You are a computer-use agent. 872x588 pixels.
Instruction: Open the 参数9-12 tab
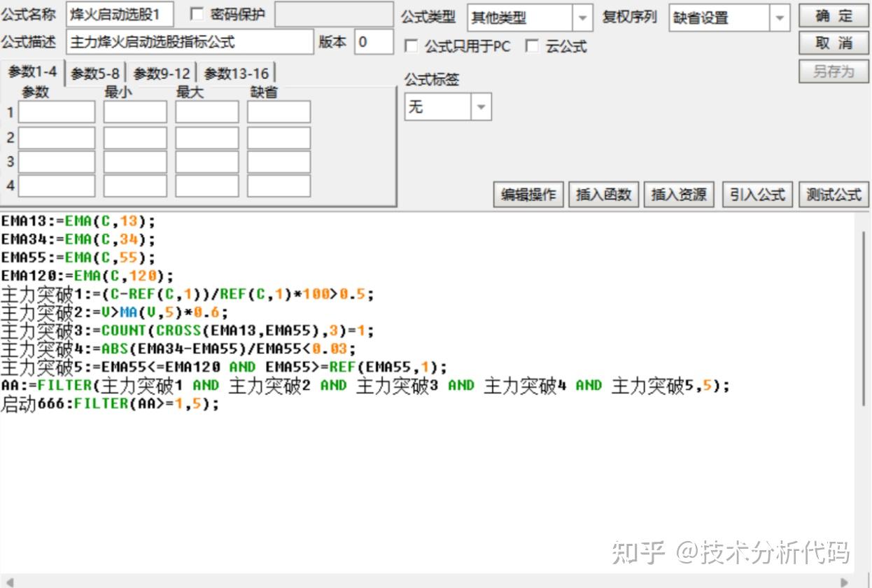pyautogui.click(x=162, y=73)
